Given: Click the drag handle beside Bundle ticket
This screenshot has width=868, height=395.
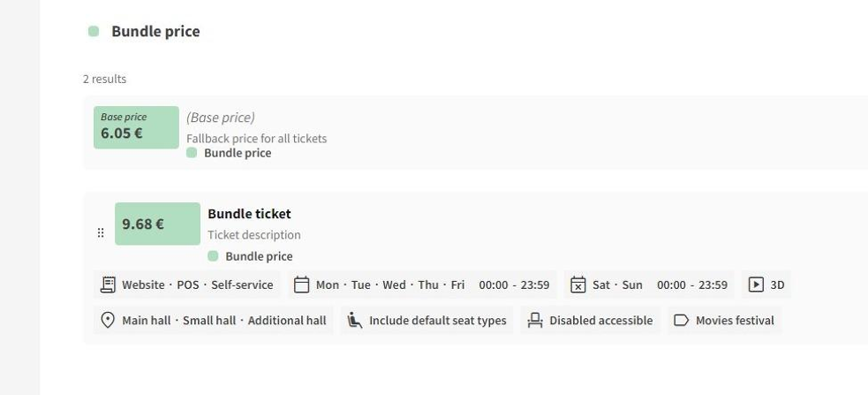Looking at the screenshot, I should 101,233.
